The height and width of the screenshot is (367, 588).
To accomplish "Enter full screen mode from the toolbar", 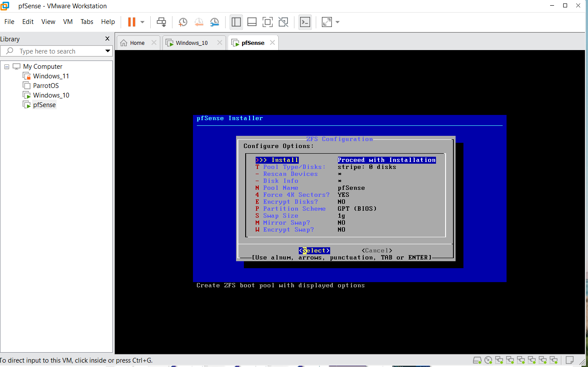I will pyautogui.click(x=267, y=22).
